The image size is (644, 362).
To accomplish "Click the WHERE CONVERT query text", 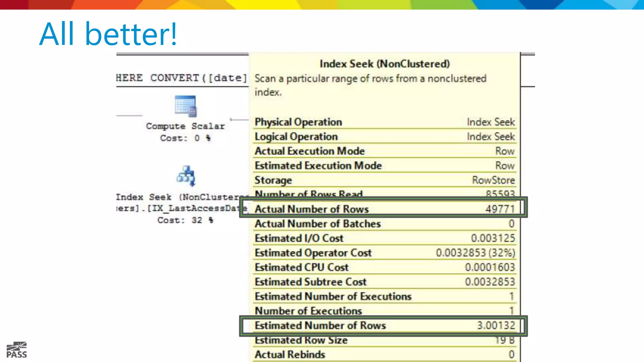I will coord(181,78).
